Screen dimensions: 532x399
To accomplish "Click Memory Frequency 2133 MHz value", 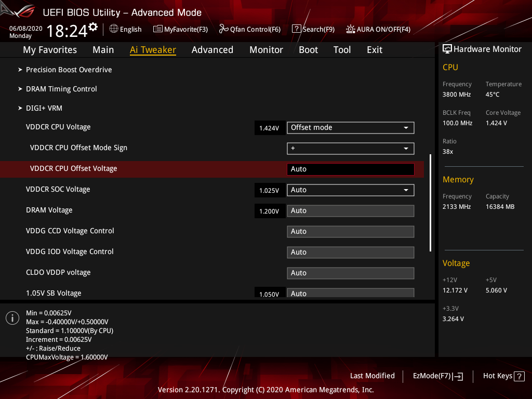I will coord(457,207).
